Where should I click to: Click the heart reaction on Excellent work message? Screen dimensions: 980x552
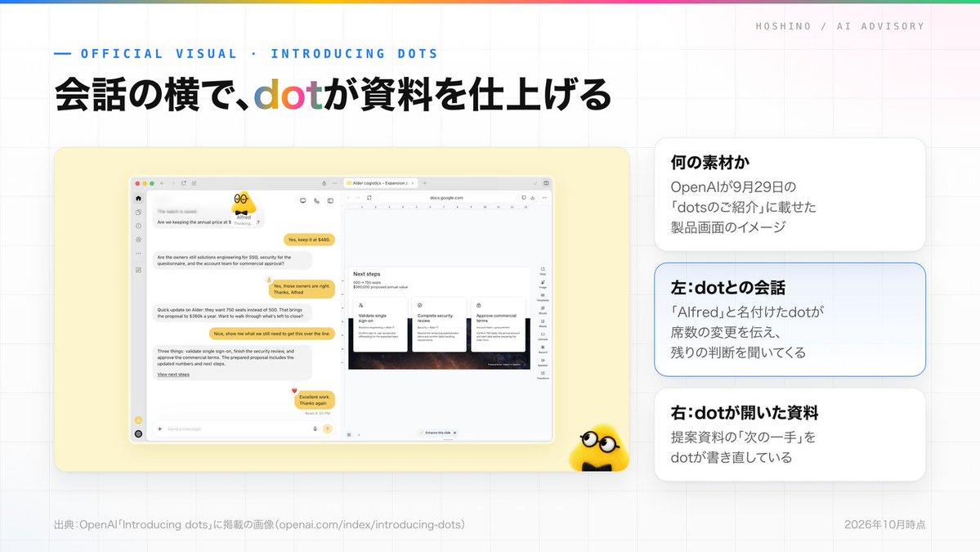point(293,391)
